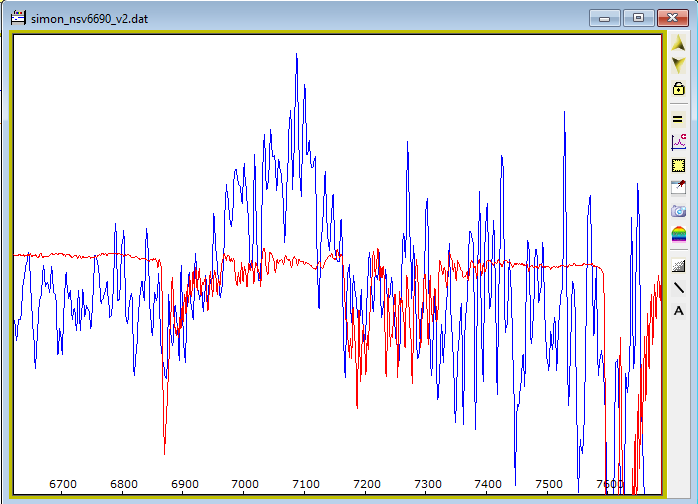Toggle the padlock lock icon
The height and width of the screenshot is (504, 698).
point(678,89)
